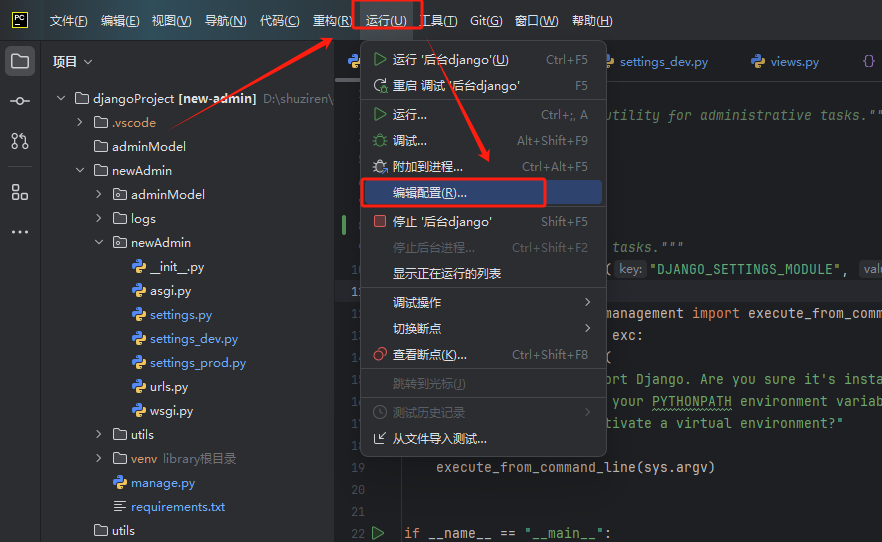Open settings_prod.py from the project tree
This screenshot has height=542, width=882.
pos(197,363)
